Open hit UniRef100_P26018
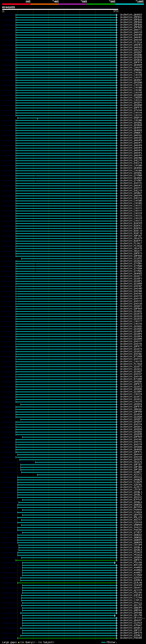Screen dimensions: 146x644 pos(131,522)
